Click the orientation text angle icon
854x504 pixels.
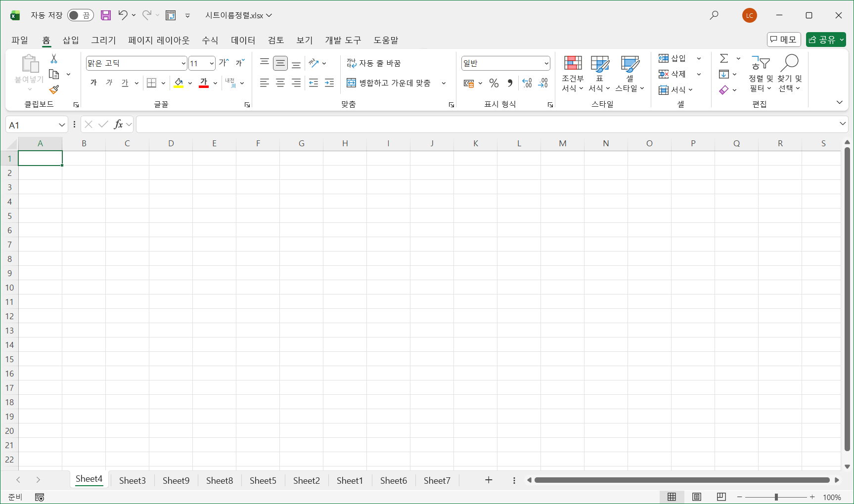pos(314,63)
